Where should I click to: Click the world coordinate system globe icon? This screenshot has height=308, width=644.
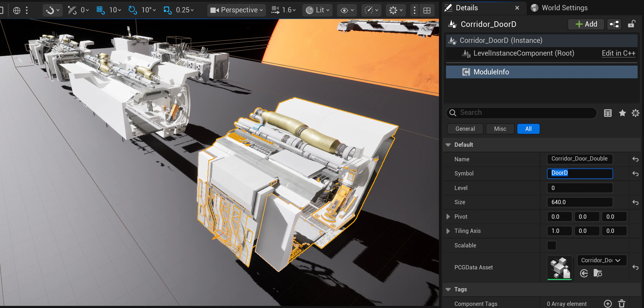coord(17,10)
